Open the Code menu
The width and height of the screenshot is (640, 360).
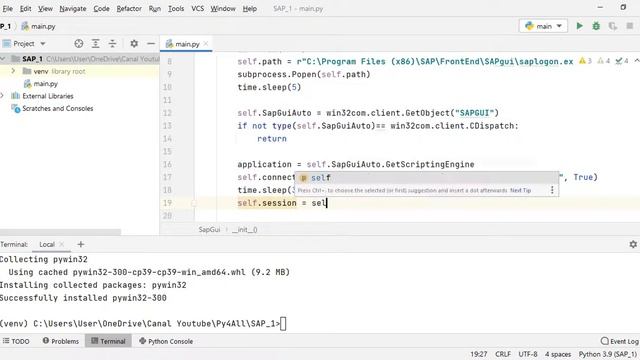[x=101, y=8]
